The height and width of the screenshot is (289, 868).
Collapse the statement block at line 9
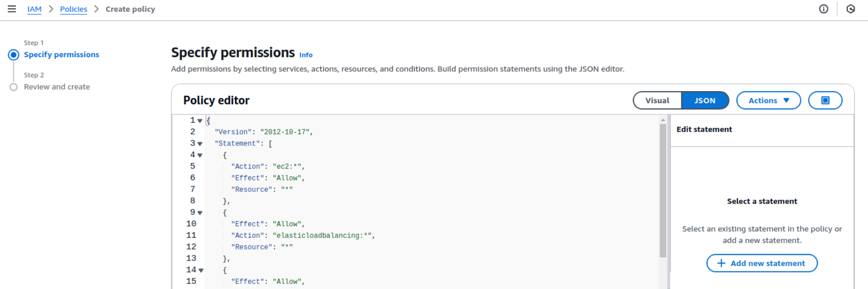click(x=200, y=213)
